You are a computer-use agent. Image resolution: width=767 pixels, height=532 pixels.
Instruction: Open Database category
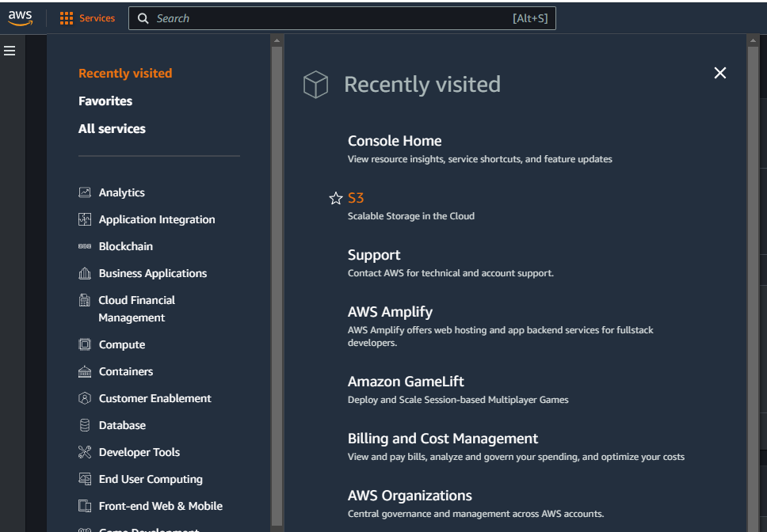click(122, 425)
